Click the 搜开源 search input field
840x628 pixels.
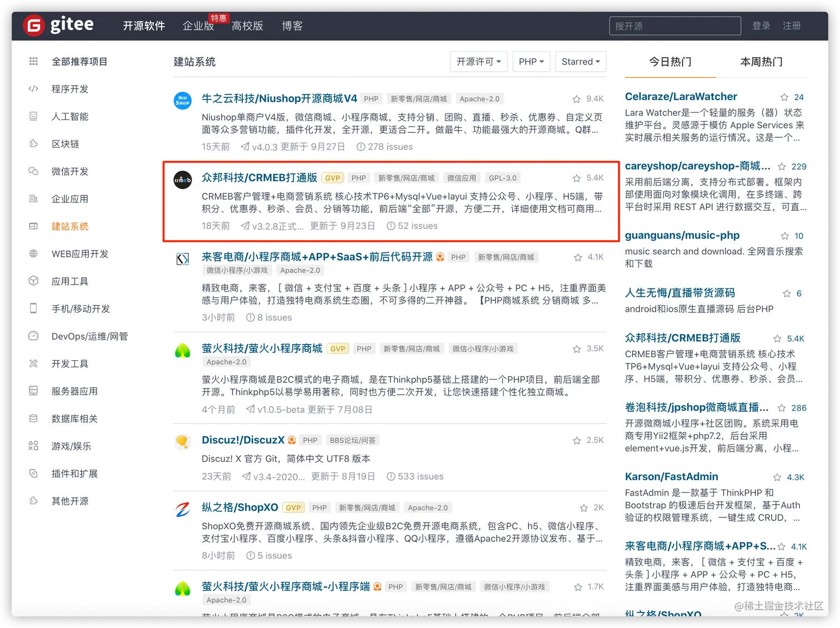pos(674,26)
